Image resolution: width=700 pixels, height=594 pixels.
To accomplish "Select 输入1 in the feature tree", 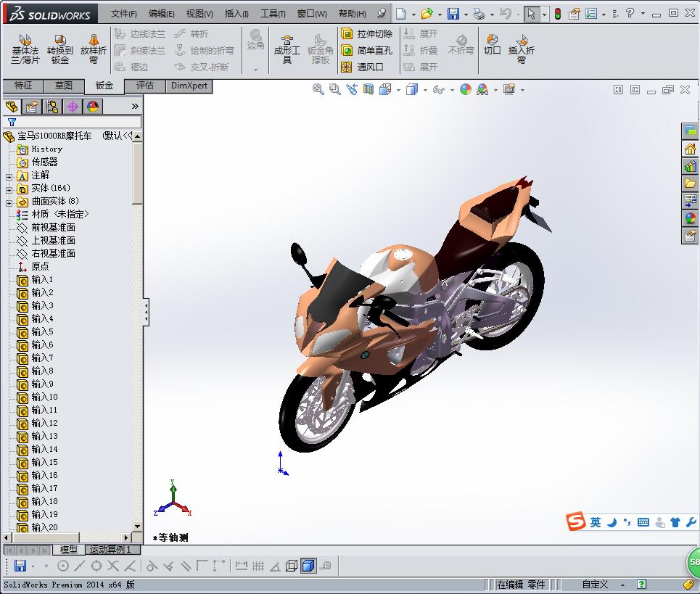I will [42, 279].
